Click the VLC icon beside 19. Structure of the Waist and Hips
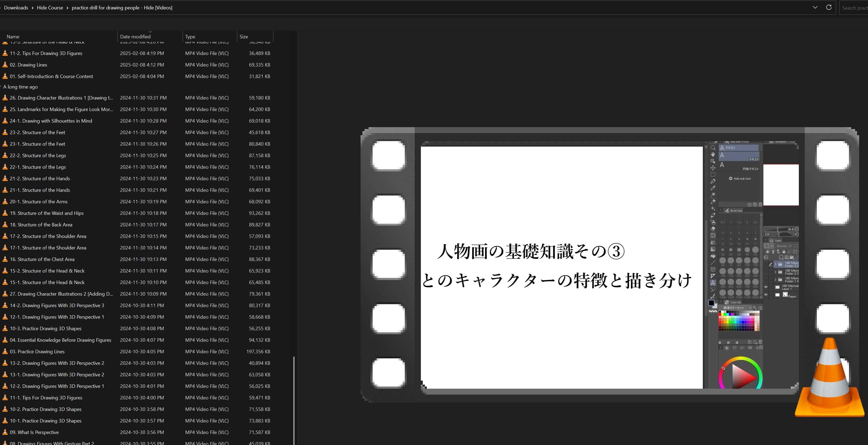 [x=5, y=213]
